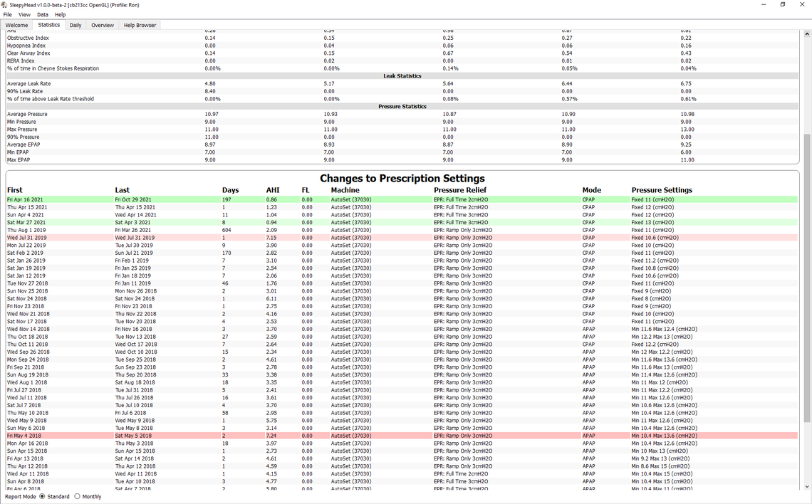Screen dimensions: 812x504
Task: Click the 'Average Leak Rate' row label
Action: click(x=29, y=83)
